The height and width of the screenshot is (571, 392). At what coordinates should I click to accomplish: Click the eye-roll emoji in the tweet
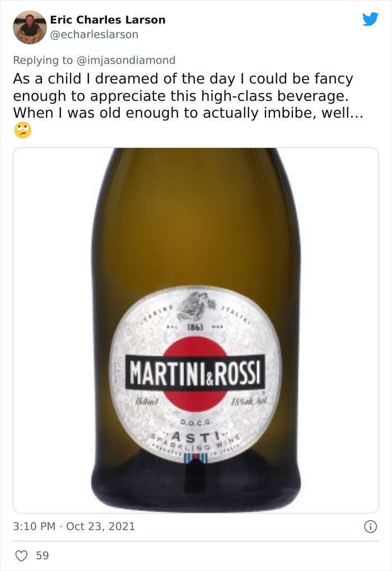click(20, 131)
